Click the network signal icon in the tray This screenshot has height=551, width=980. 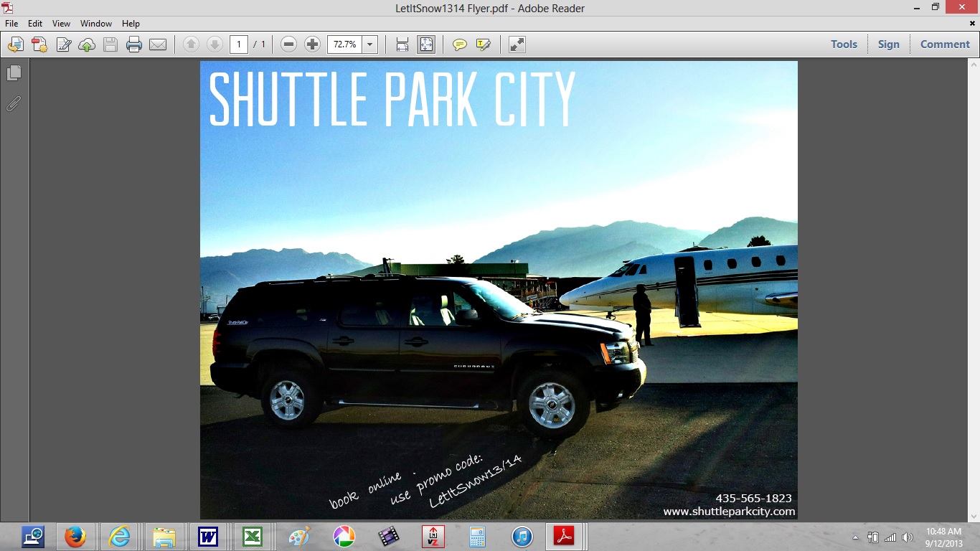coord(890,537)
